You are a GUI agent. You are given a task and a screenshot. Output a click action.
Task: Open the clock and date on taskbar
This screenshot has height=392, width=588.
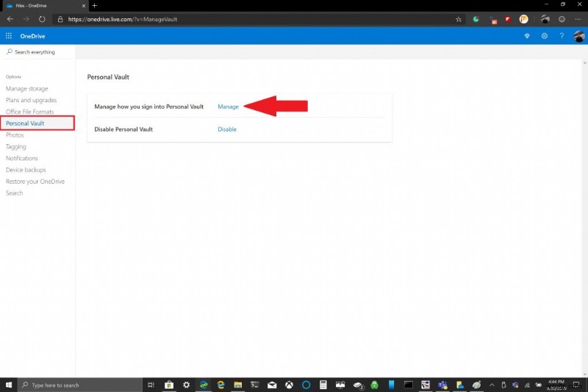coord(556,385)
